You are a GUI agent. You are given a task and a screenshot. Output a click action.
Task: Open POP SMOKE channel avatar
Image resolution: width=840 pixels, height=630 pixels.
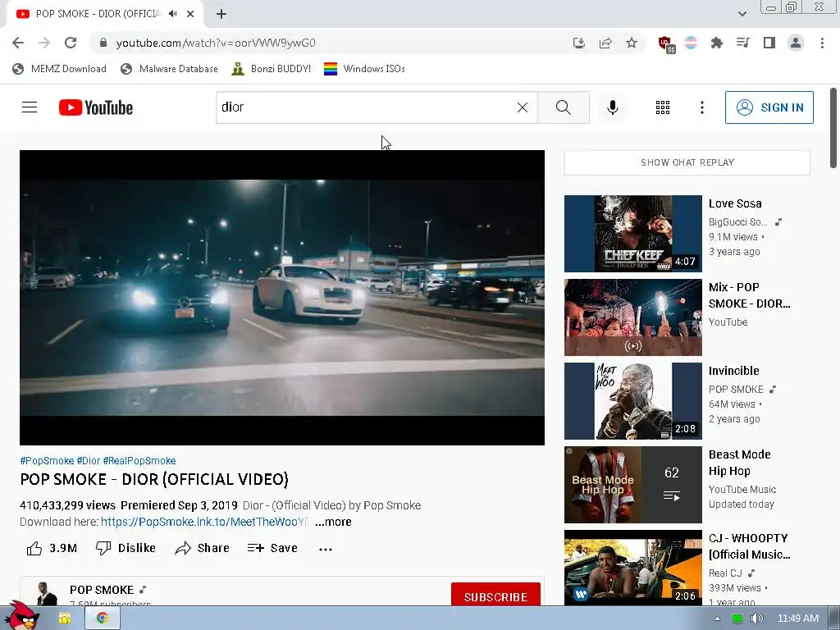(x=46, y=595)
